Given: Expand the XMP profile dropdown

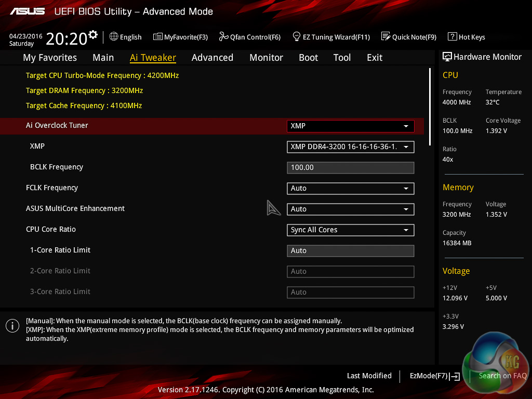Looking at the screenshot, I should [351, 147].
